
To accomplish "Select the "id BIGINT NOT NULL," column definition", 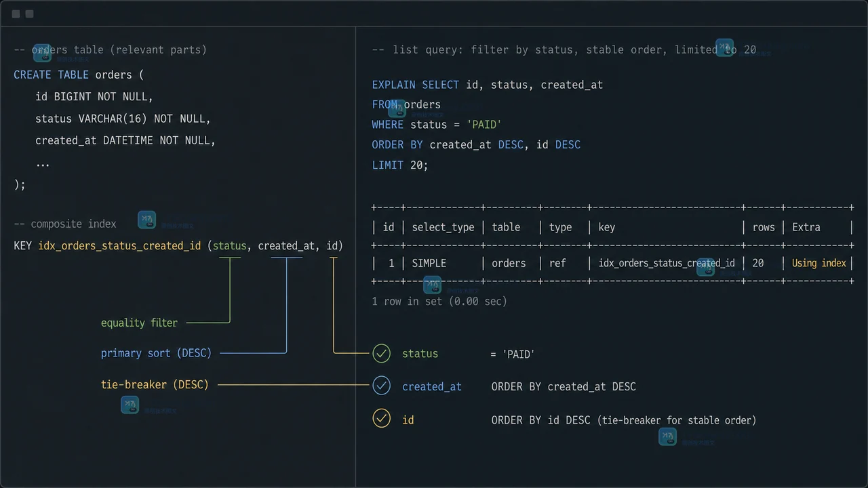I will pos(94,97).
